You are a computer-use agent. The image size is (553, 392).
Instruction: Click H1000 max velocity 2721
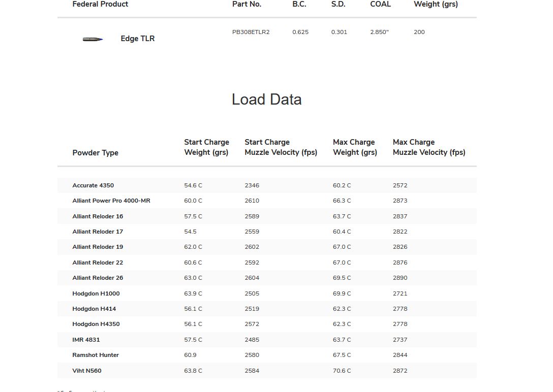coord(400,293)
